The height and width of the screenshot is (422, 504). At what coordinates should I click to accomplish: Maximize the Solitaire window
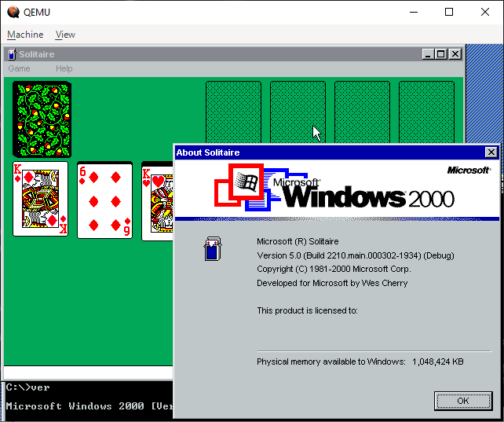(x=441, y=54)
